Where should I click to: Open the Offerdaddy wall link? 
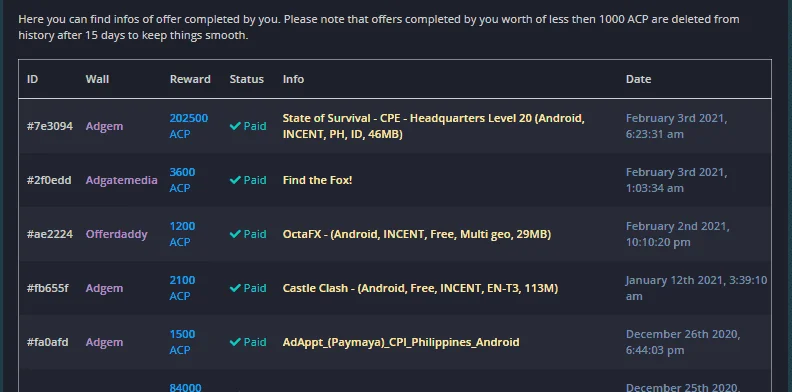[116, 234]
